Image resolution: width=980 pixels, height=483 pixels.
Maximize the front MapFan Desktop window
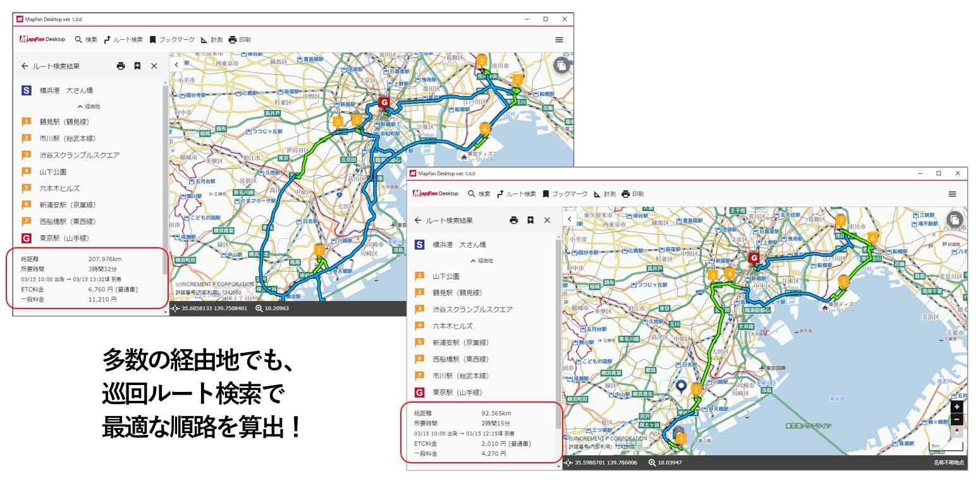(x=938, y=173)
